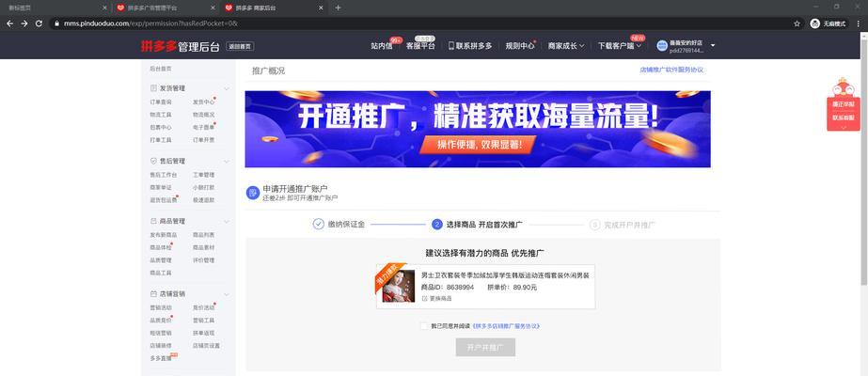The height and width of the screenshot is (376, 868).
Task: Click the phone icon beside 联系拼多多
Action: (450, 46)
